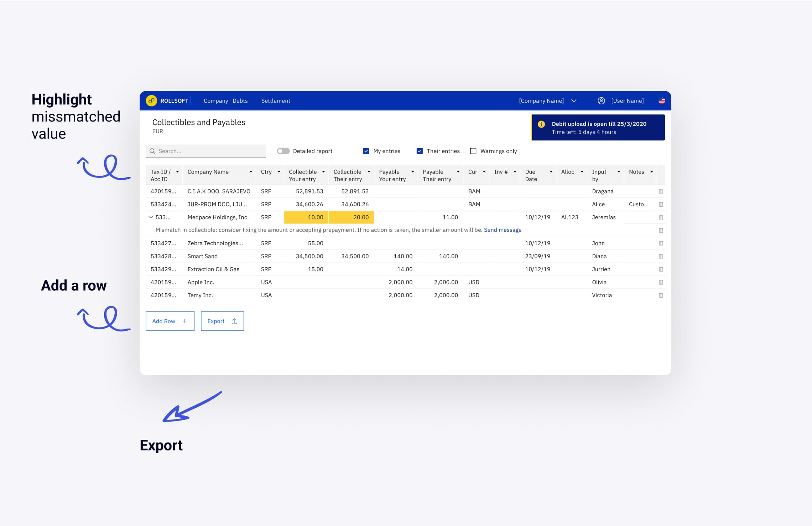This screenshot has width=812, height=526.
Task: Open Collectible Your entry column filter
Action: point(323,172)
